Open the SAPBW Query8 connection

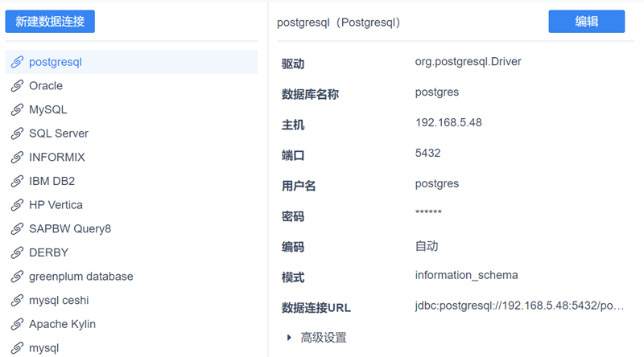pos(70,229)
